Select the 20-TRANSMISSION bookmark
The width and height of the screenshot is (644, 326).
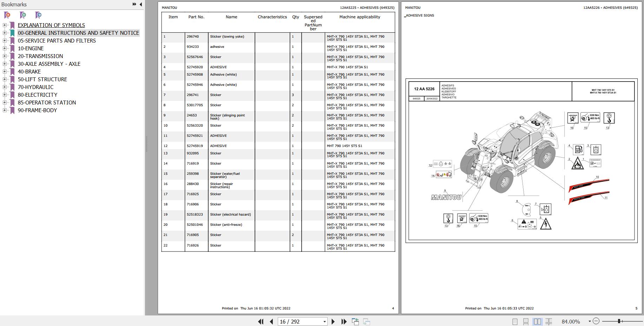click(x=40, y=56)
